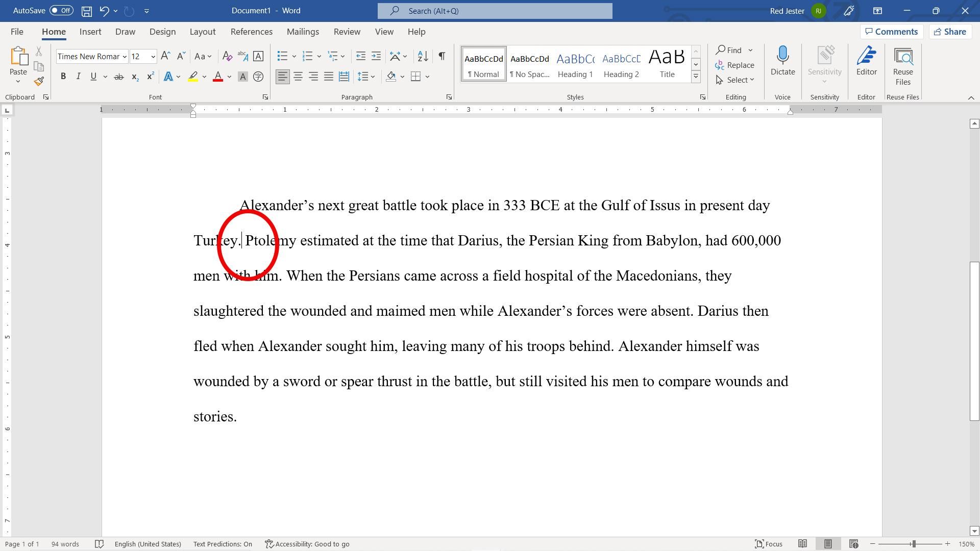
Task: Open the Mailings tab
Action: 303,32
